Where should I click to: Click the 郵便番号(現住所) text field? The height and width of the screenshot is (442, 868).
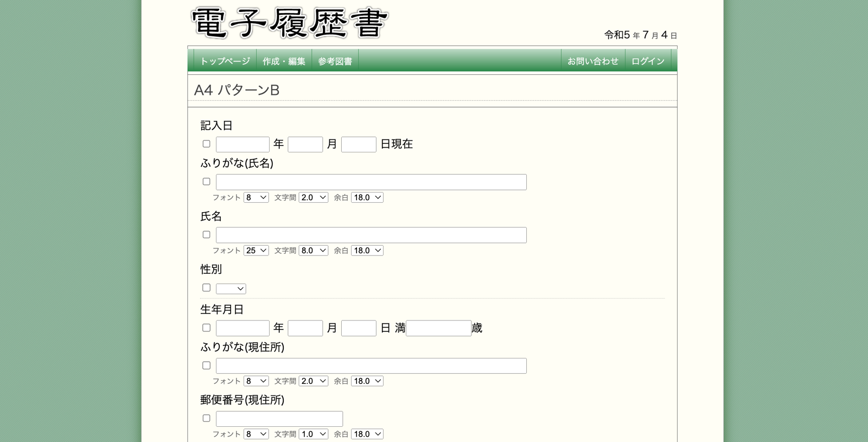279,419
